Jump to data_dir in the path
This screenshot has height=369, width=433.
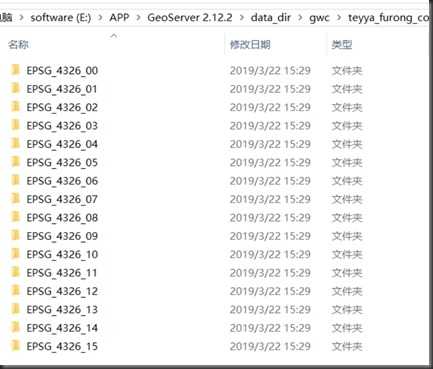click(271, 17)
